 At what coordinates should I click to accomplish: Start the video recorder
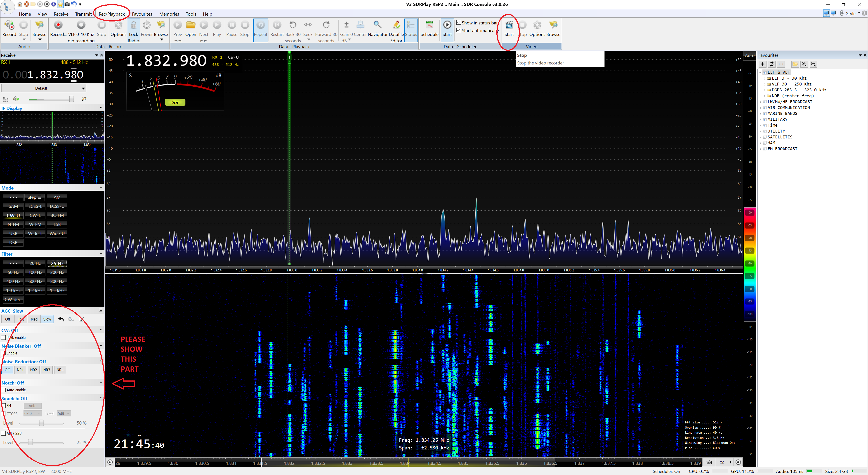pyautogui.click(x=509, y=25)
